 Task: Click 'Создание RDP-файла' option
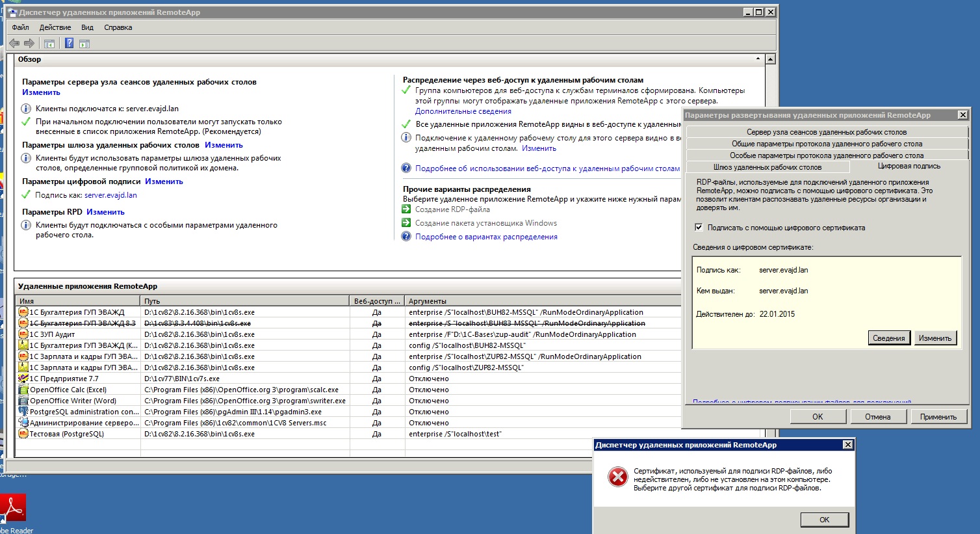(452, 209)
